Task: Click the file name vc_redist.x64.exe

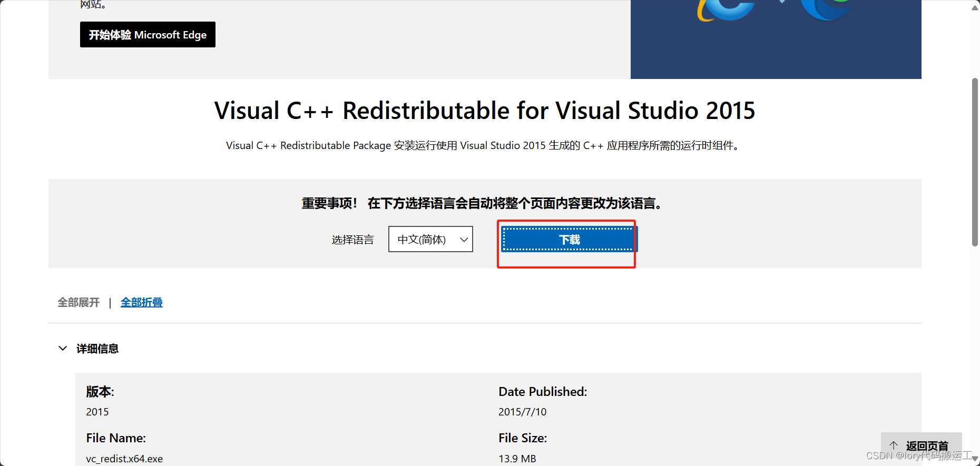Action: pyautogui.click(x=124, y=459)
